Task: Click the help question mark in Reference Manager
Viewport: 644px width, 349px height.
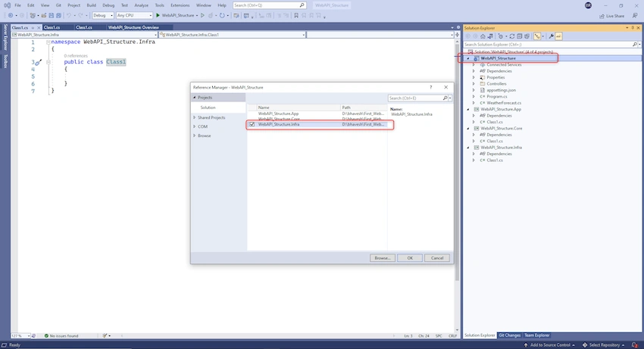Action: coord(431,87)
